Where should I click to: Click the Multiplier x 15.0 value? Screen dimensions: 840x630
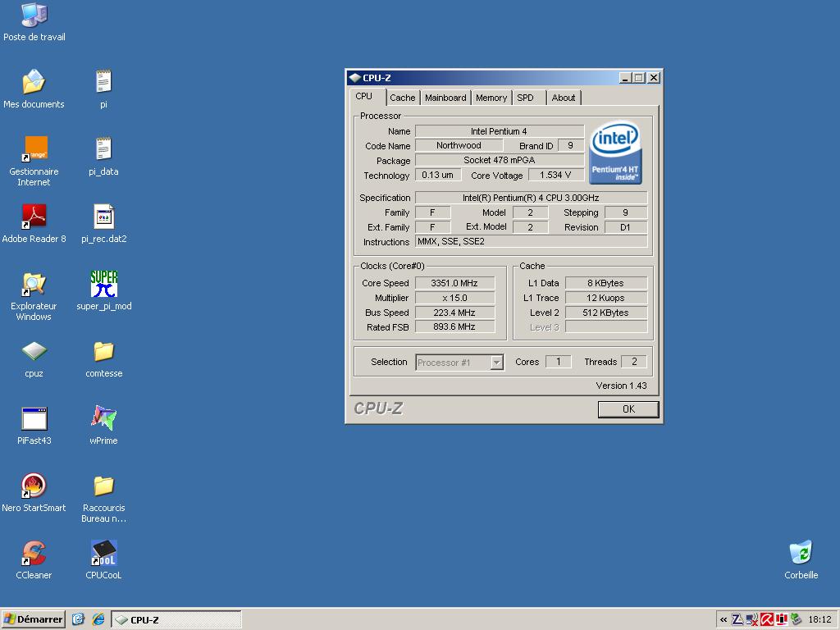(454, 298)
